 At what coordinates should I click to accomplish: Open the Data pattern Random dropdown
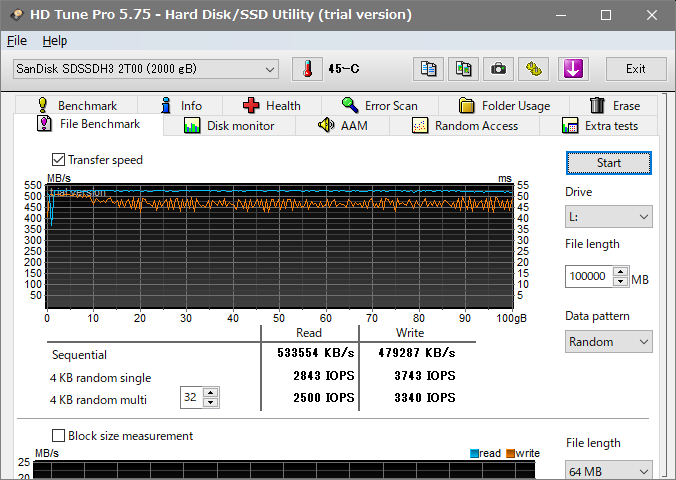[609, 342]
